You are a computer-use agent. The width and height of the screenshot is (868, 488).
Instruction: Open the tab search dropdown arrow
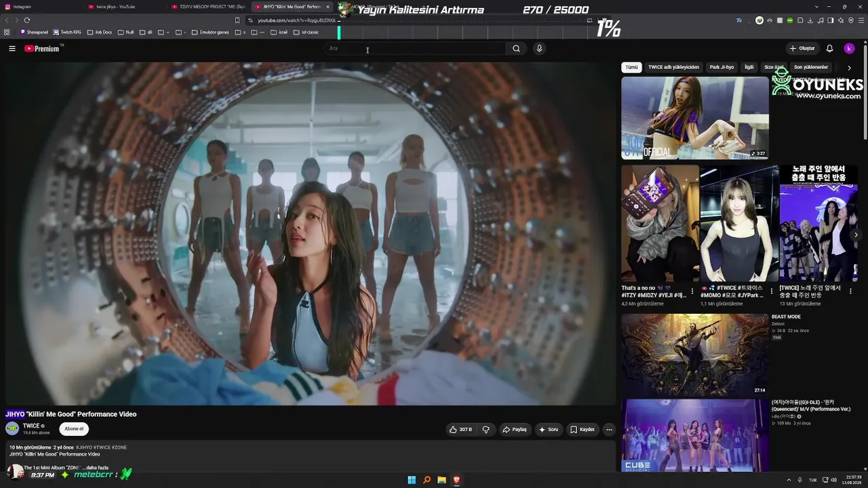[x=816, y=7]
